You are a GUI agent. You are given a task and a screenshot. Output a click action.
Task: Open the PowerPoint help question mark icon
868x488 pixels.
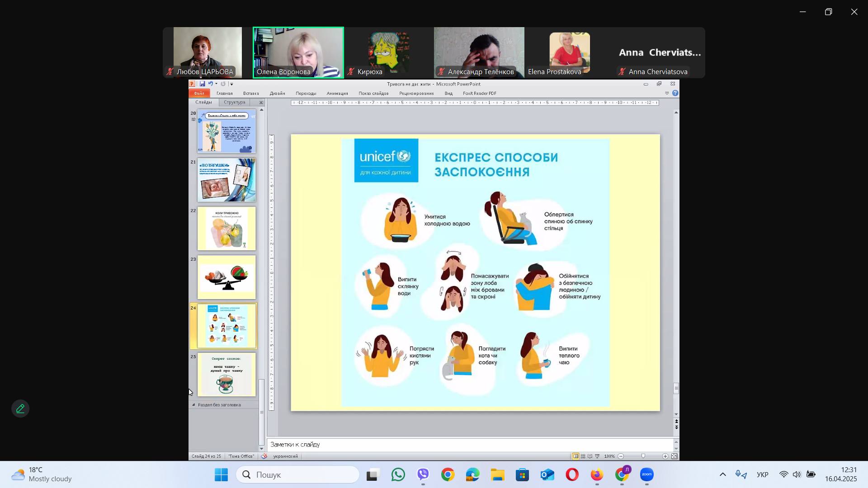[675, 94]
